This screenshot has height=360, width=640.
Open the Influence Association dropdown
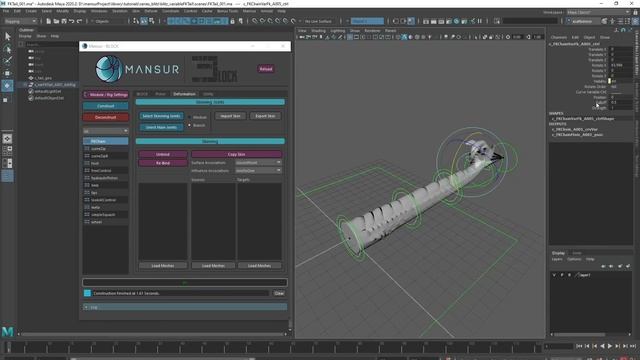[x=258, y=171]
